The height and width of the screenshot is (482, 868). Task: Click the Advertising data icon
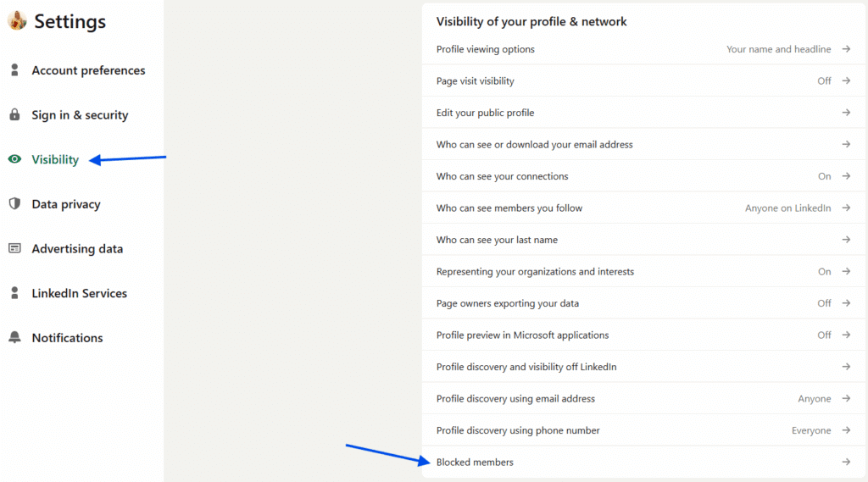point(14,248)
